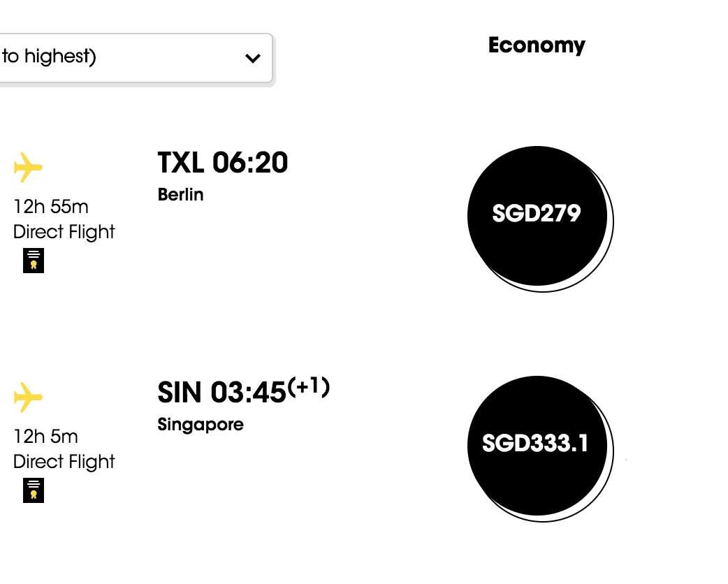Click the TXL airport code
This screenshot has width=728, height=584.
(181, 163)
